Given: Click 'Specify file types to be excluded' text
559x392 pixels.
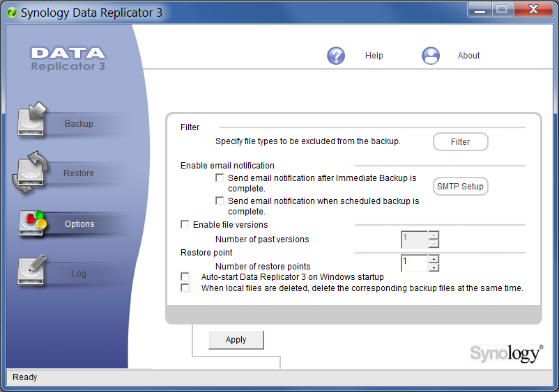Looking at the screenshot, I should click(x=308, y=141).
